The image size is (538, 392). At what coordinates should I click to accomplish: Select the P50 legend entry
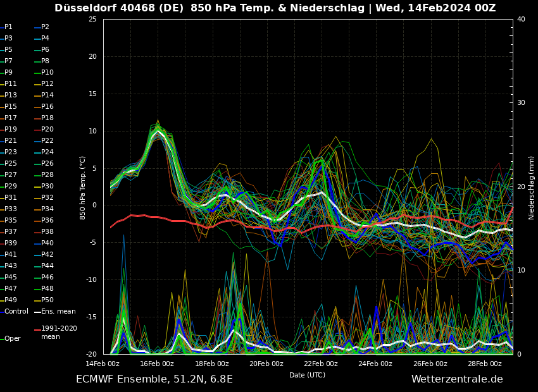tap(47, 300)
